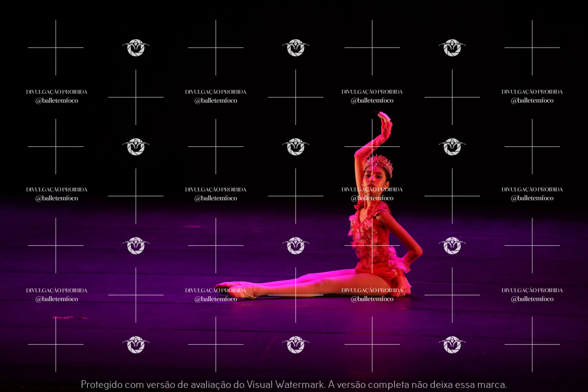Click the top-center ballet shutter logo watermark
The image size is (588, 392).
(x=296, y=47)
